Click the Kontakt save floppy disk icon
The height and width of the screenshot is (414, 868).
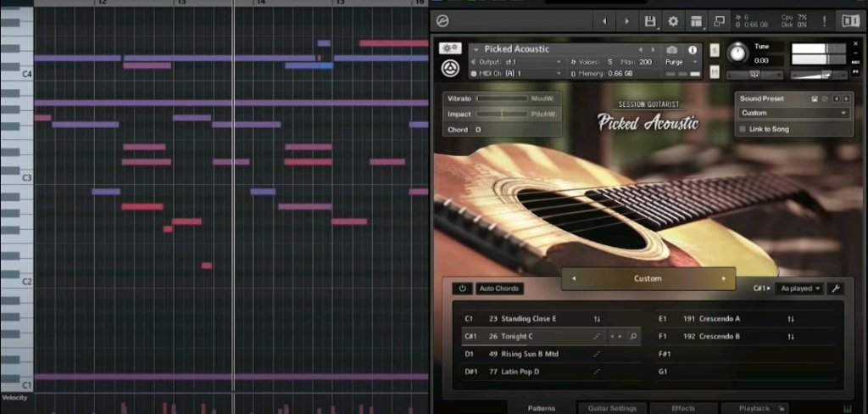pyautogui.click(x=650, y=21)
